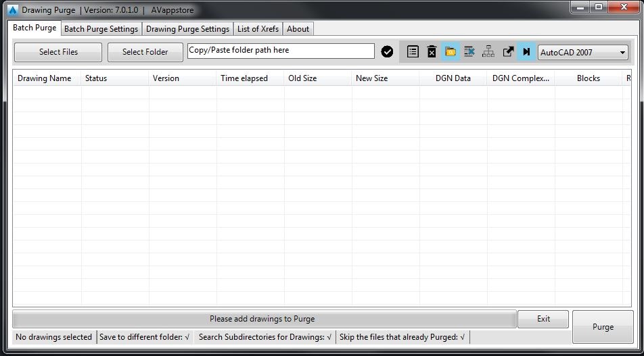Click the Status column header
This screenshot has width=644, height=356.
click(x=114, y=78)
